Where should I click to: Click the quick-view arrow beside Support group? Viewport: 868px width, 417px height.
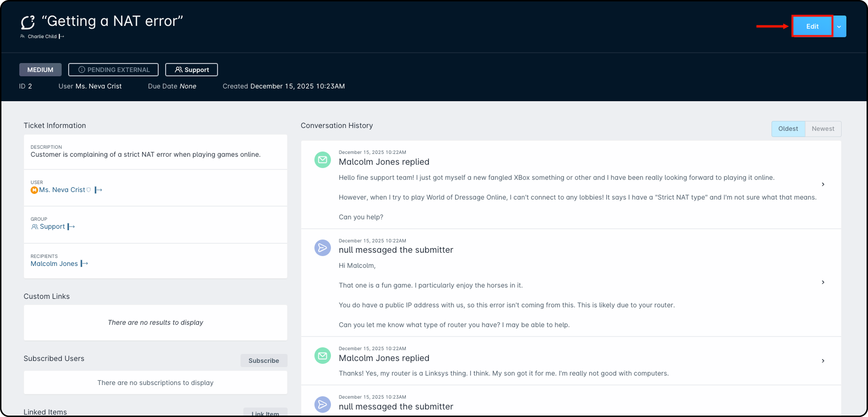pyautogui.click(x=71, y=227)
